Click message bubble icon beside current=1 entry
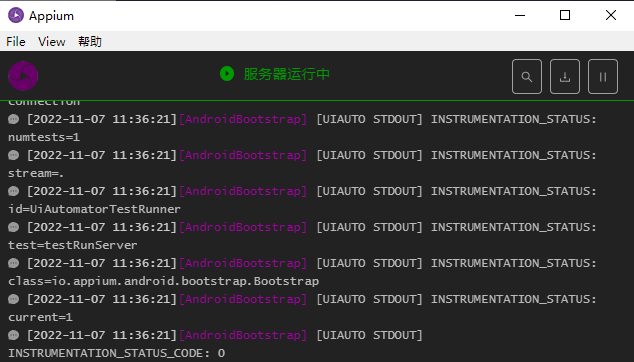Viewport: 634px width, 362px height. tap(14, 299)
